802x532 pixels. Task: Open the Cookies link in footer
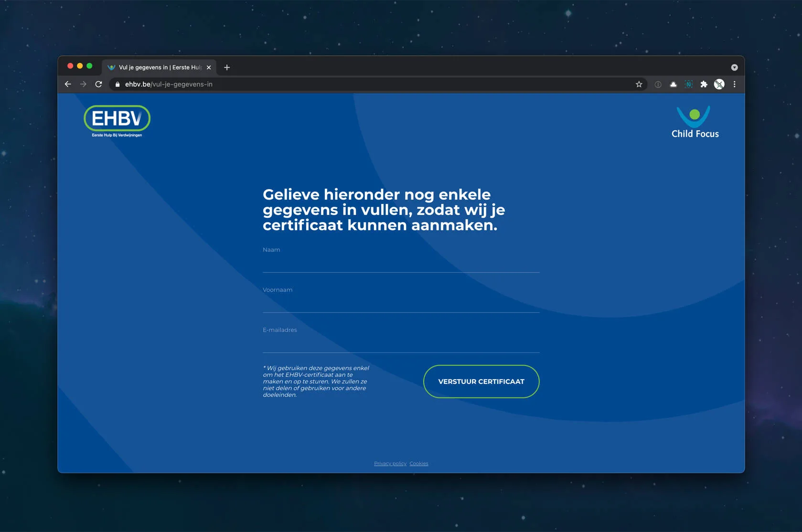pyautogui.click(x=418, y=463)
